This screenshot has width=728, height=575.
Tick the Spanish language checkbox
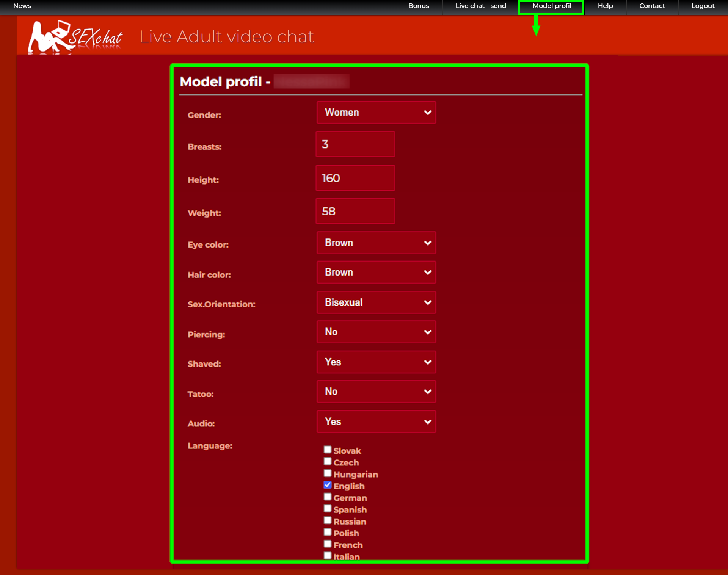[x=328, y=509]
